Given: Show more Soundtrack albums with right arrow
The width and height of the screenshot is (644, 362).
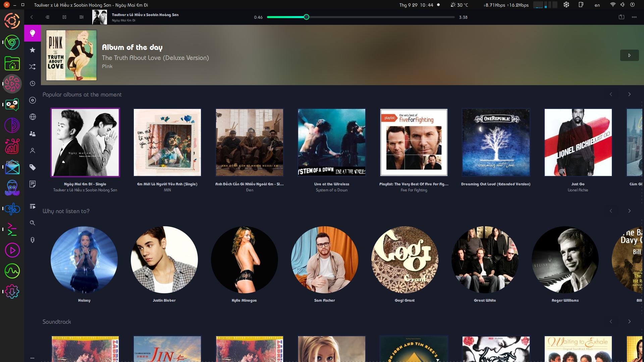Looking at the screenshot, I should (629, 321).
